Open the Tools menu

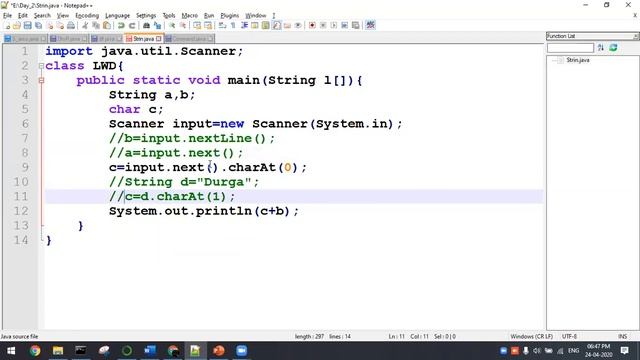tap(169, 16)
